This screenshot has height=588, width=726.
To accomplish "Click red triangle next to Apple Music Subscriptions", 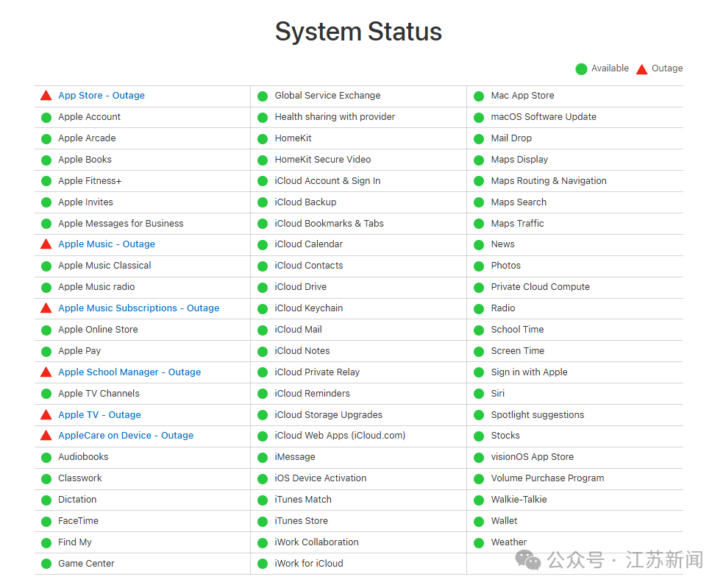I will click(x=46, y=308).
